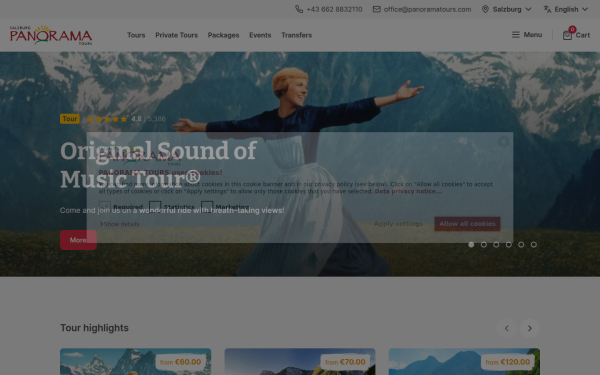This screenshot has height=375, width=600.
Task: Open the Private Tours menu item
Action: tap(176, 35)
